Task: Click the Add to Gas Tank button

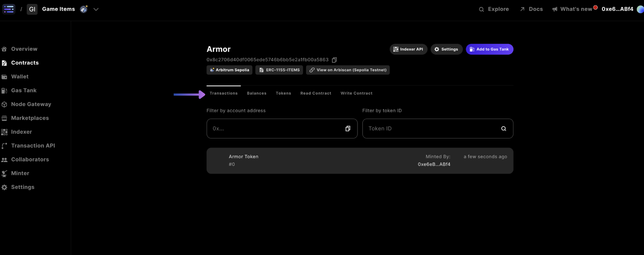Action: click(489, 49)
